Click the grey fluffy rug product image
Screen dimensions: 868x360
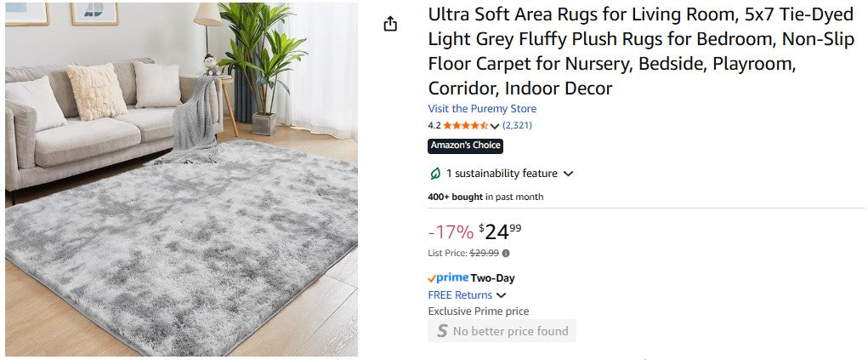point(181,179)
